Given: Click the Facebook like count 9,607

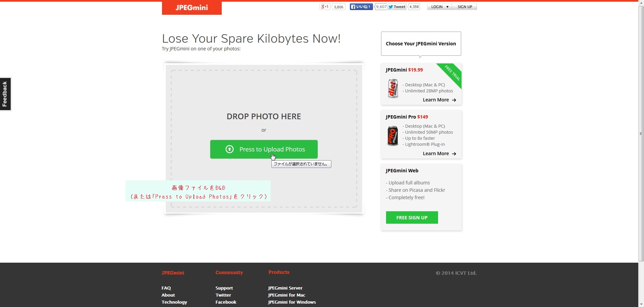Looking at the screenshot, I should pos(381,7).
